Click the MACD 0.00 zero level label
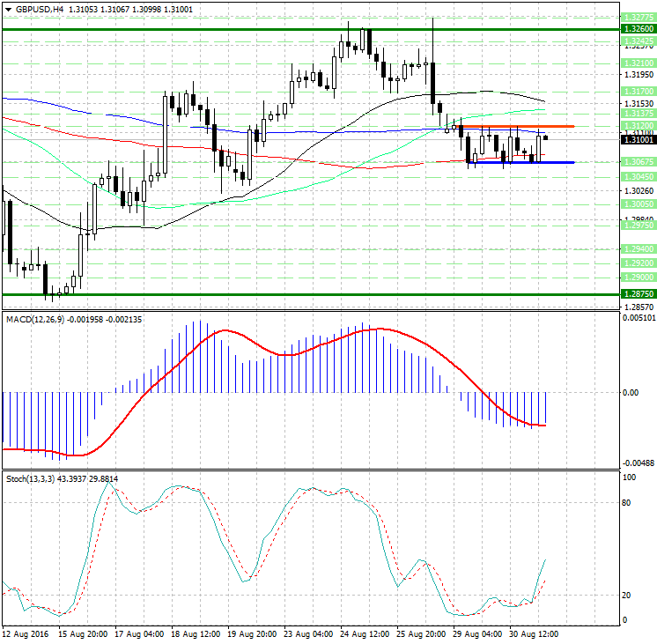The image size is (657, 644). click(631, 393)
